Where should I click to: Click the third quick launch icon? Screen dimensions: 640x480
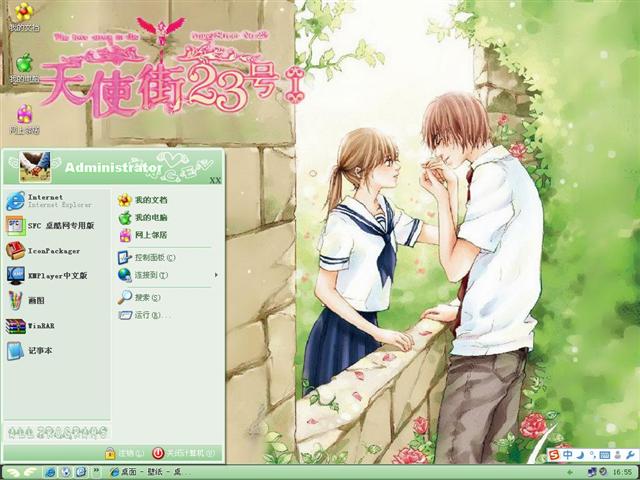click(x=81, y=472)
